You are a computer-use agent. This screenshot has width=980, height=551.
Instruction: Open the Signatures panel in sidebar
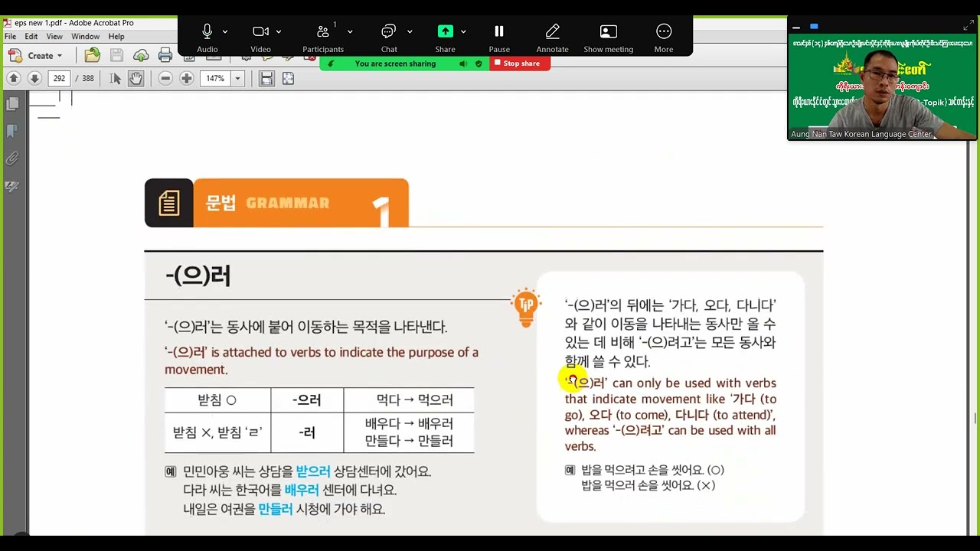[x=12, y=186]
